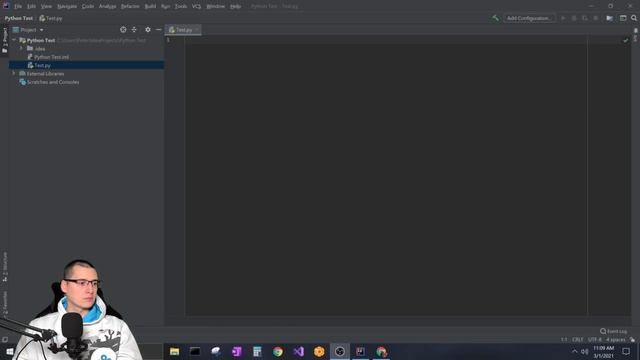Image resolution: width=640 pixels, height=360 pixels.
Task: Close the Test.py editor tab
Action: pos(197,30)
